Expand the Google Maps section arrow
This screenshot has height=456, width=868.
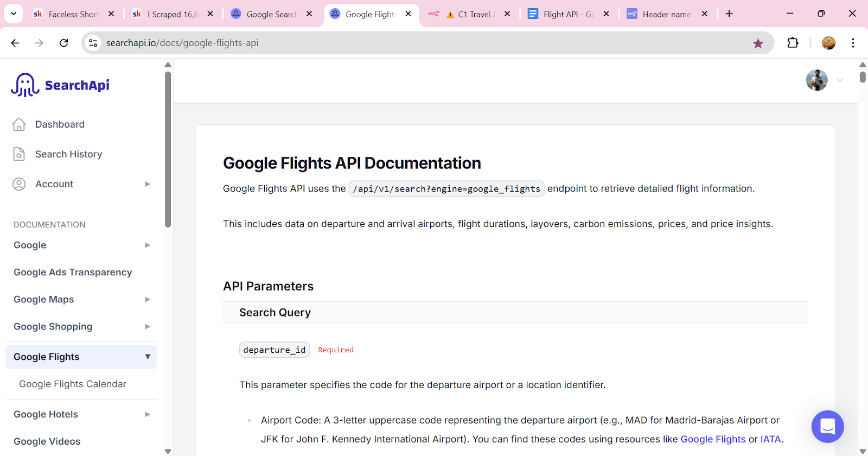pyautogui.click(x=148, y=300)
